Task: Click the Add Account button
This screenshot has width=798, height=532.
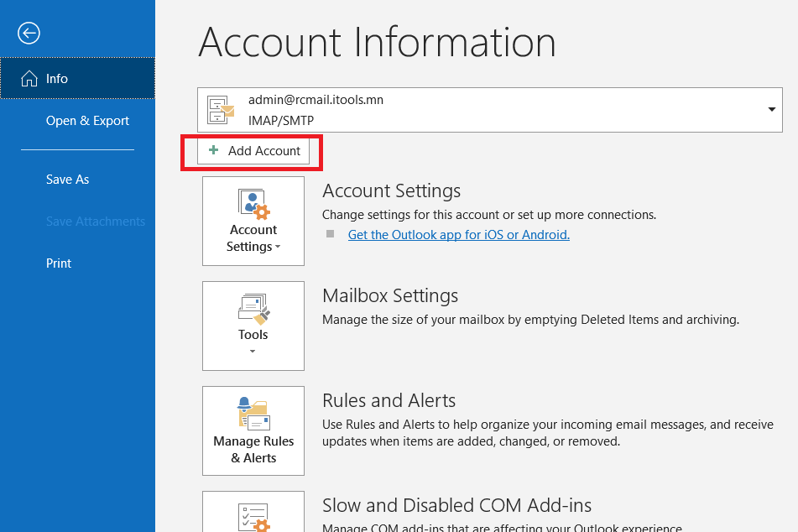Action: 253,151
